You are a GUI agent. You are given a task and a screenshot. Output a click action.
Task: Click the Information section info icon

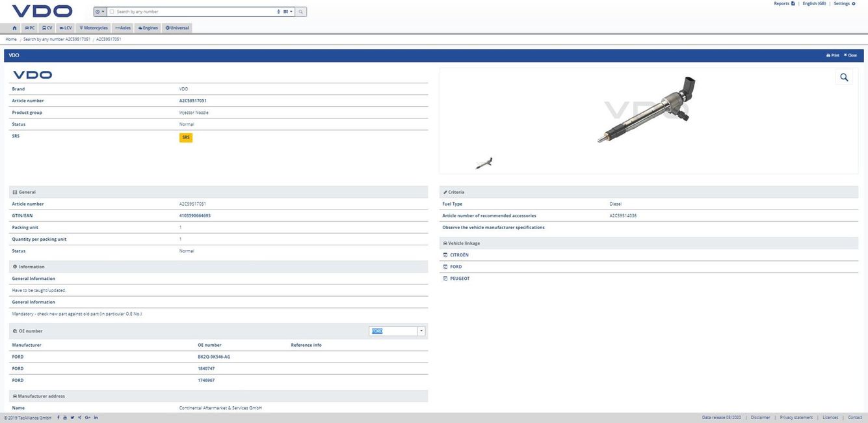point(15,267)
